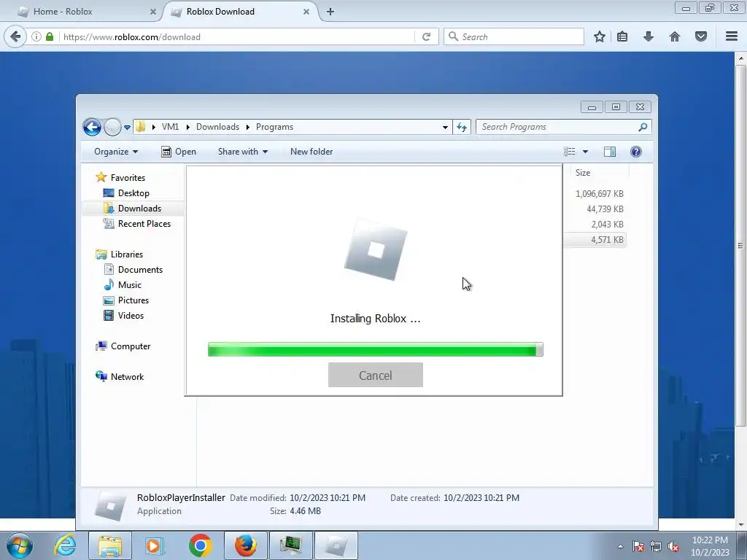Open Windows Media Player from taskbar
The image size is (747, 560).
pyautogui.click(x=153, y=545)
